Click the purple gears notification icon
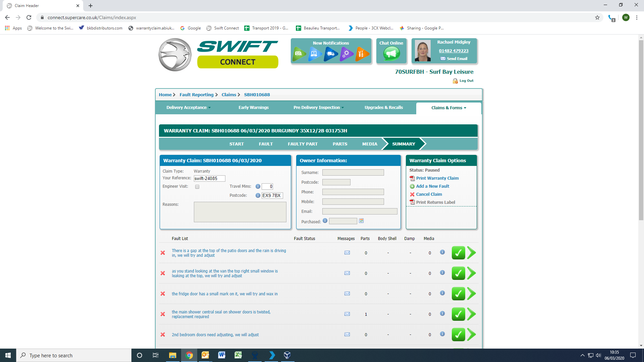This screenshot has height=362, width=644. 346,54
